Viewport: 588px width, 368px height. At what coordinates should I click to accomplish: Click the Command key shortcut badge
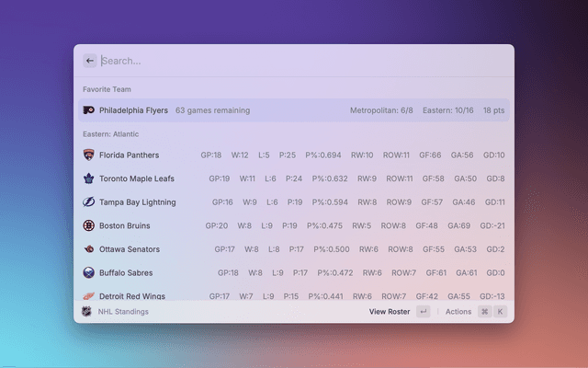484,312
